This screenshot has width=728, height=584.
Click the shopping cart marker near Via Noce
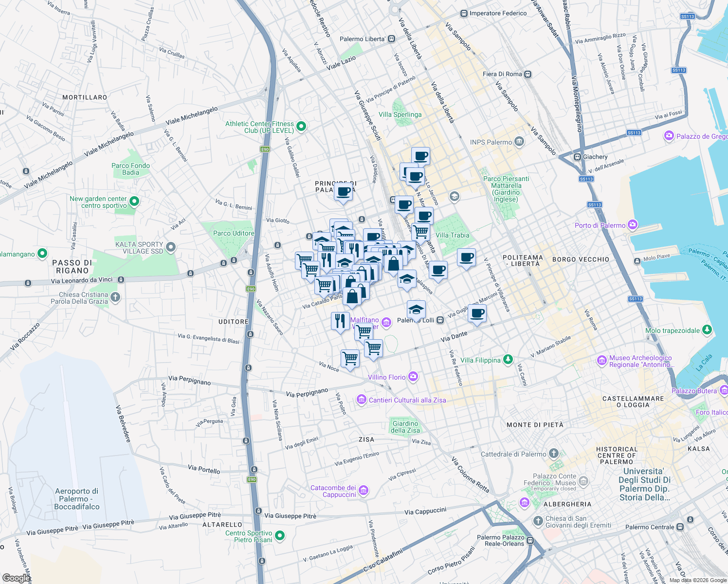(x=351, y=359)
